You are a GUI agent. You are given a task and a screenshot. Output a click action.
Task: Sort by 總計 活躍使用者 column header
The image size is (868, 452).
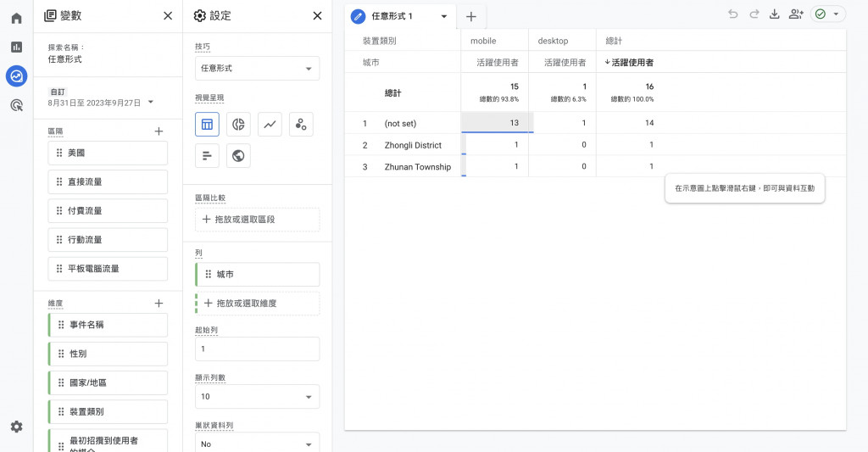[629, 63]
